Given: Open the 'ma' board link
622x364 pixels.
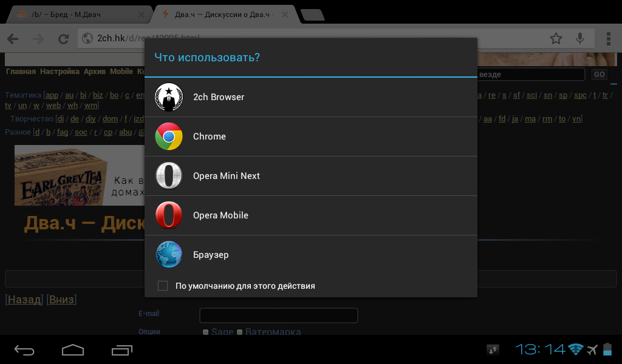Looking at the screenshot, I should tap(530, 119).
